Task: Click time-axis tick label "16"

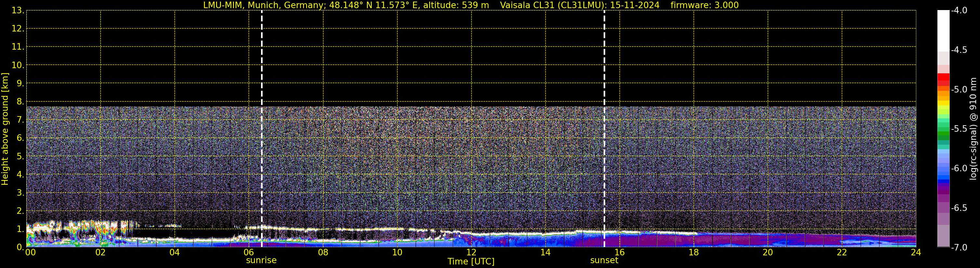Action: tap(620, 252)
